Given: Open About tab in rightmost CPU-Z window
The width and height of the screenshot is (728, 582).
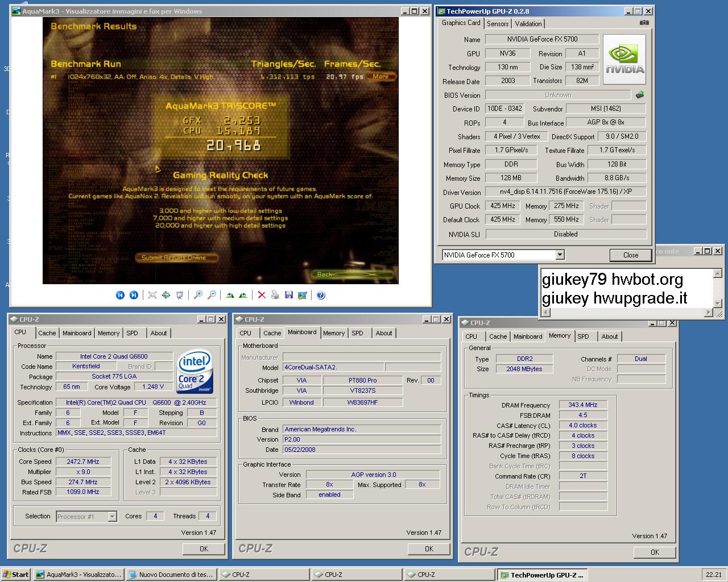Looking at the screenshot, I should point(610,336).
